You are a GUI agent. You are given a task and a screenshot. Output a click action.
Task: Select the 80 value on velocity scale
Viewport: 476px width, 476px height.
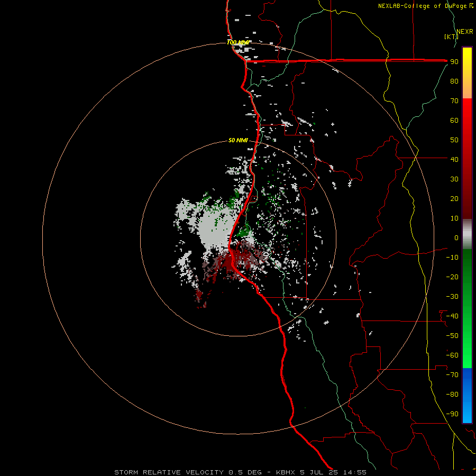point(454,81)
